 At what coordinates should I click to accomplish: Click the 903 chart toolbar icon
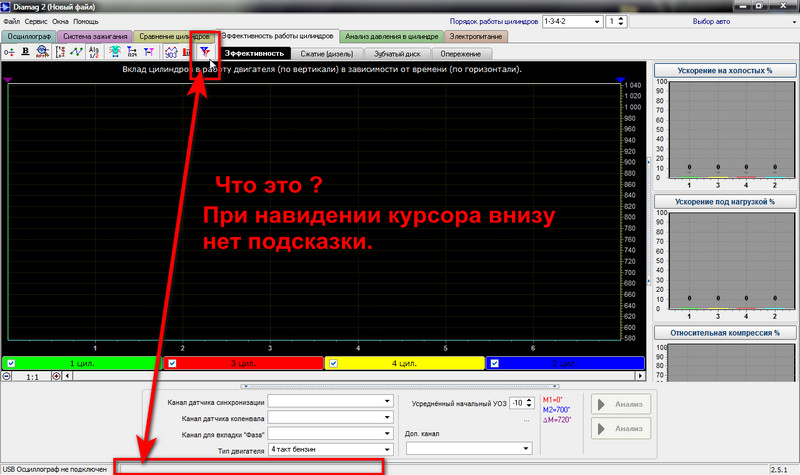(x=171, y=52)
